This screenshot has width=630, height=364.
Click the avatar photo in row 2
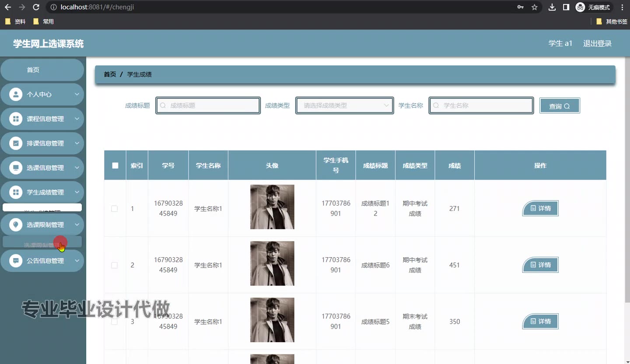point(272,263)
